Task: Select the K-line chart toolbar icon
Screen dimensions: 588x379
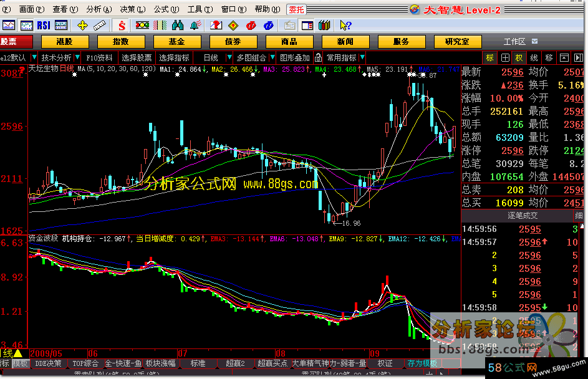Action: [26, 25]
